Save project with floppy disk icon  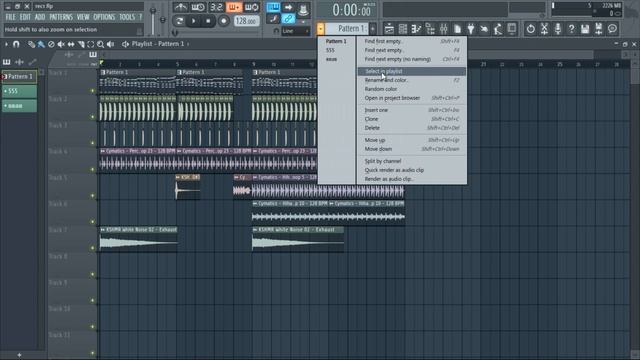pyautogui.click(x=585, y=29)
